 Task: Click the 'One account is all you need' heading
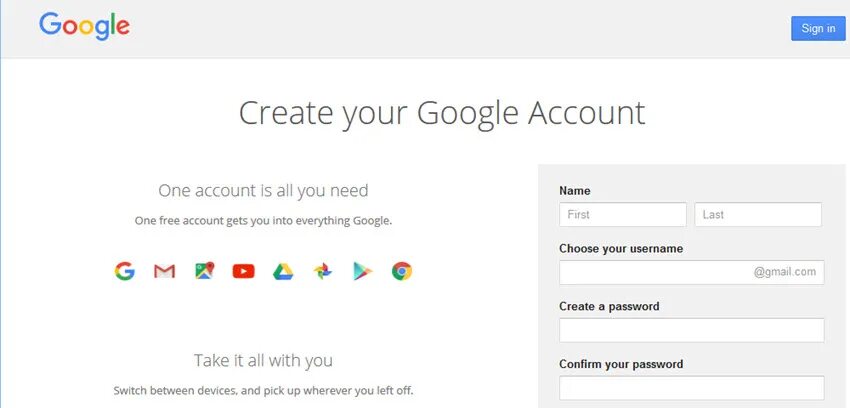coord(263,191)
